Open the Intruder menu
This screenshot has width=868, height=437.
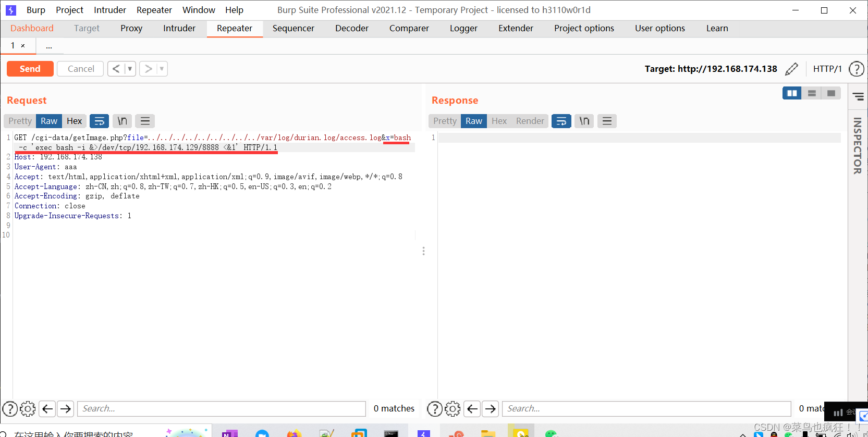click(x=110, y=10)
